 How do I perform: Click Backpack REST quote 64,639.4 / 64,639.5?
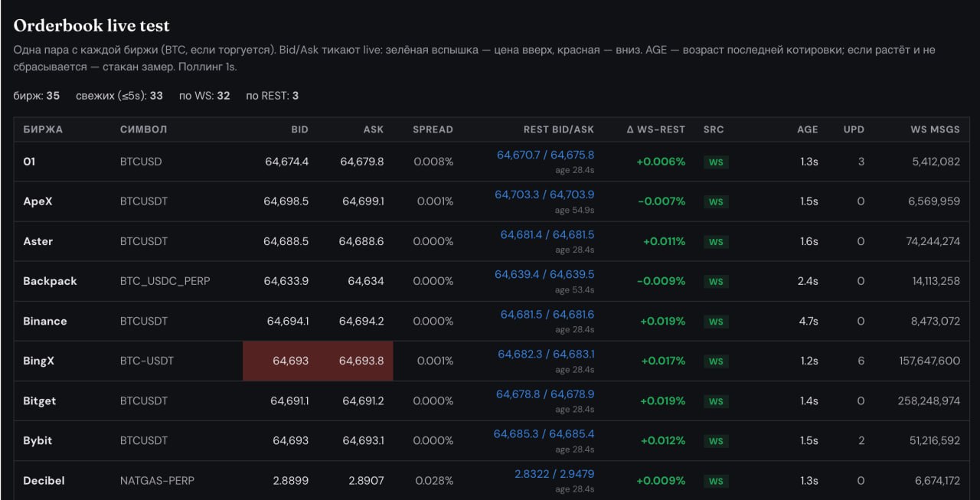click(x=544, y=274)
